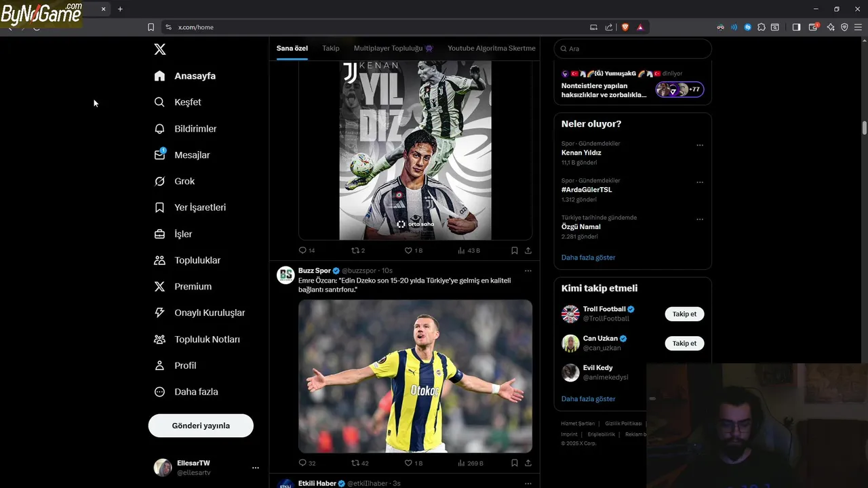
Task: Open Yer İşaretleri bookmarks
Action: click(x=190, y=207)
